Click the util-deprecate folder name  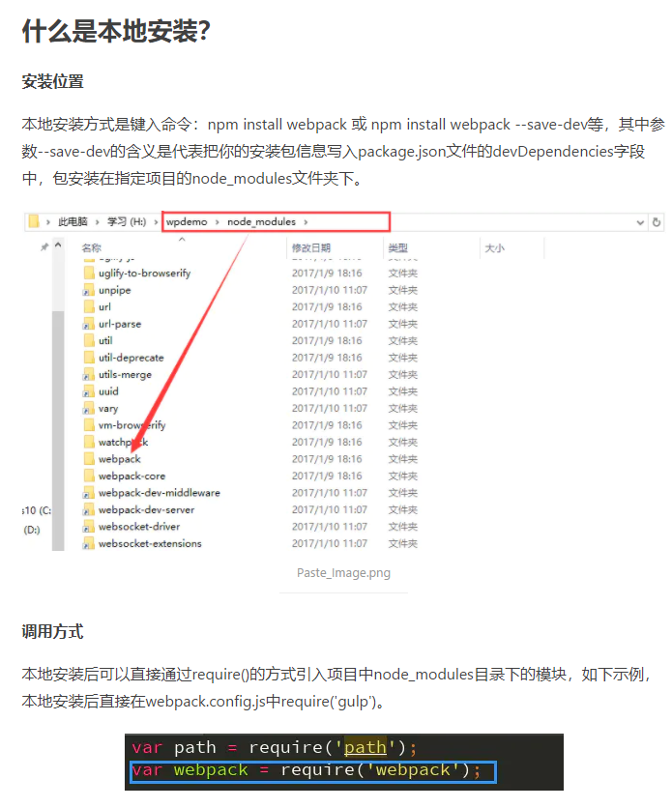tap(131, 358)
